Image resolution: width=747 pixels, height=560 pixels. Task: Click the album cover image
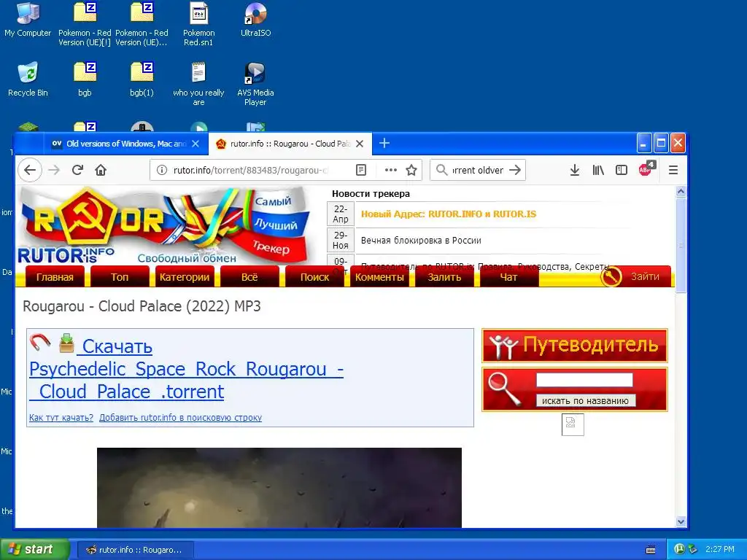[279, 488]
